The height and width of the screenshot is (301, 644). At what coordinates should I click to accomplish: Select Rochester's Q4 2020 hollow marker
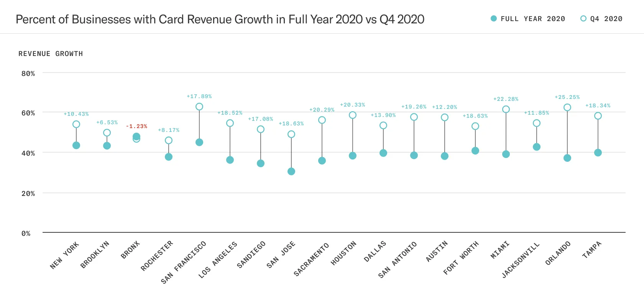[169, 140]
